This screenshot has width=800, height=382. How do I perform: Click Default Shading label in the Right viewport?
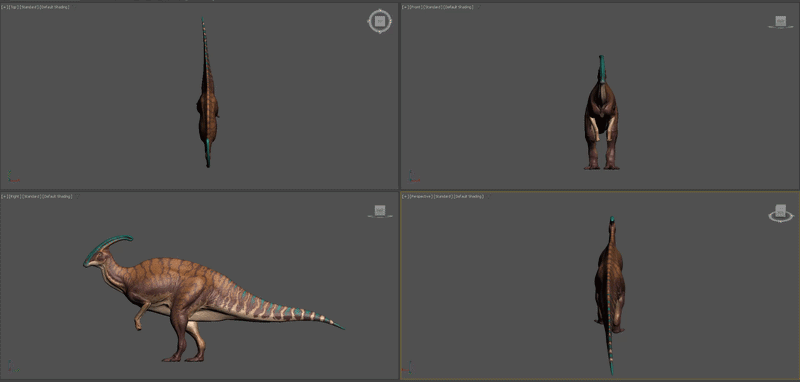point(56,196)
